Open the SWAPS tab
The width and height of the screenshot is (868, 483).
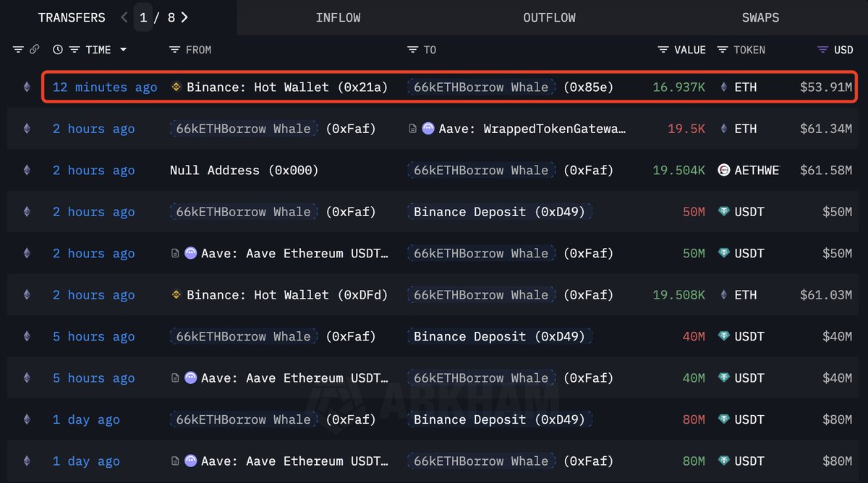point(760,17)
